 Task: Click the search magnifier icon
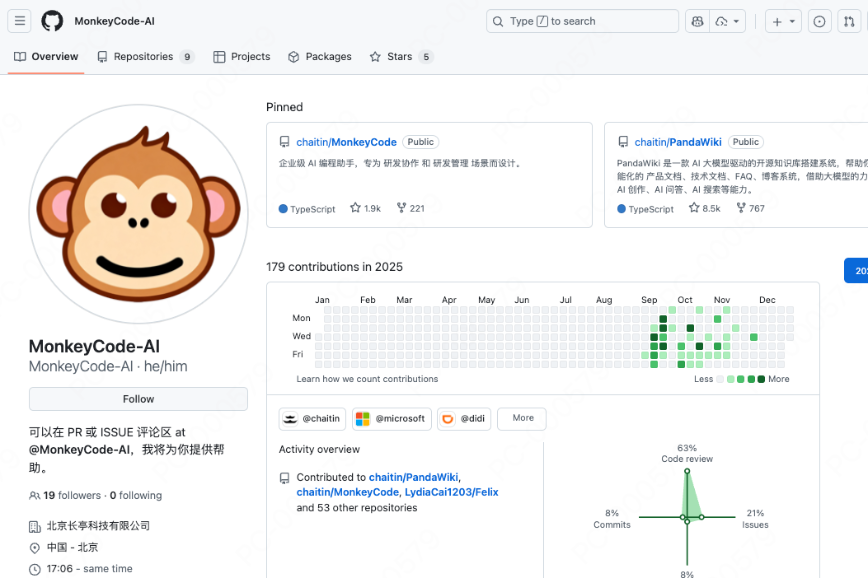tap(498, 22)
